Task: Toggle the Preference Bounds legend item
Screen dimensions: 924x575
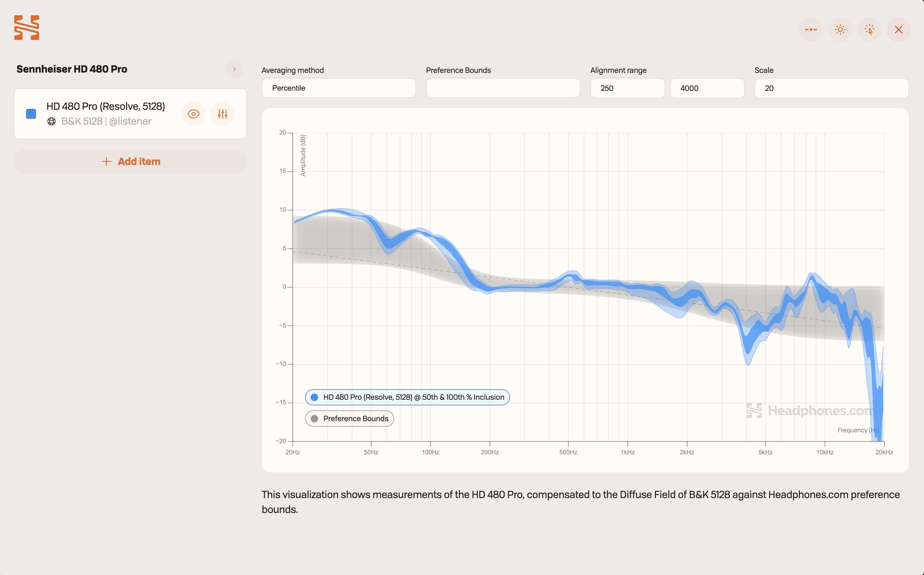Action: coord(349,419)
